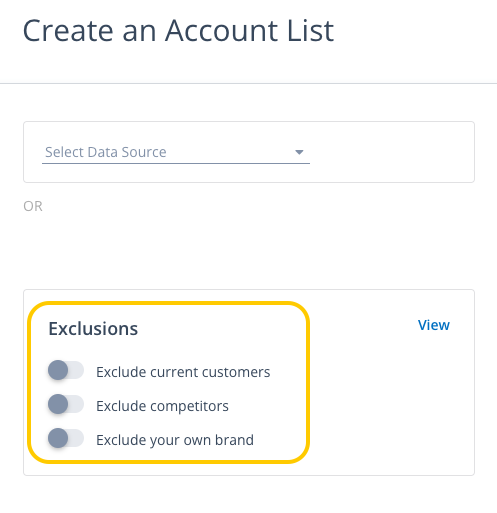Focus the Select Data Source placeholder text
The height and width of the screenshot is (513, 497).
click(106, 152)
